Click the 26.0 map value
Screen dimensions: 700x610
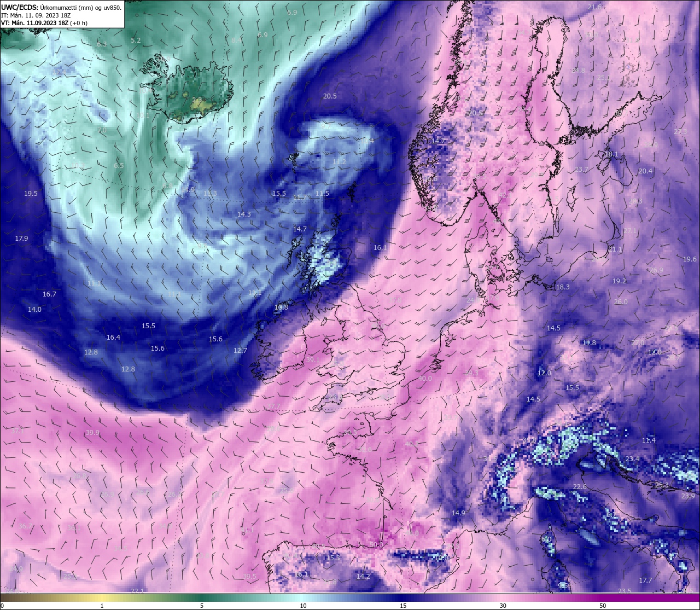click(x=621, y=302)
